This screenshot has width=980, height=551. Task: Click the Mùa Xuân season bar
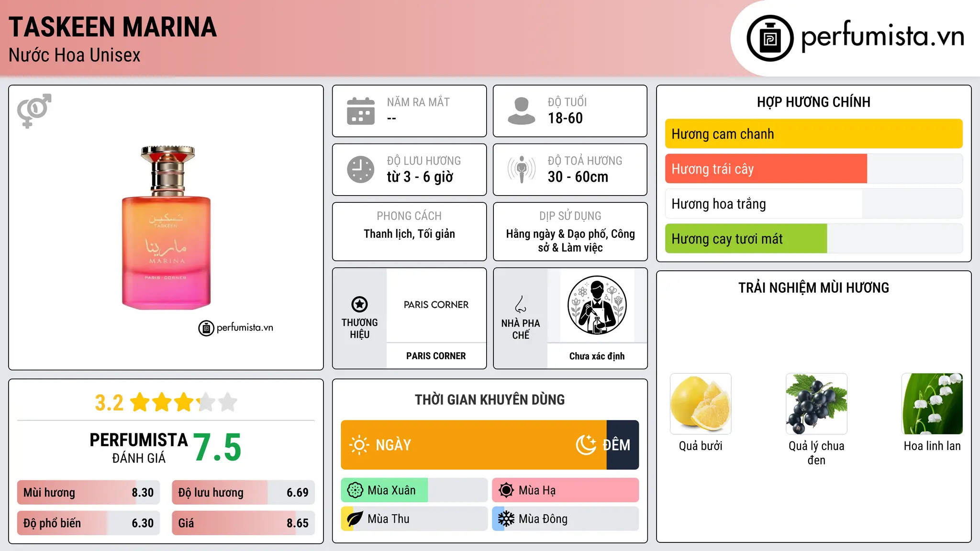(414, 490)
